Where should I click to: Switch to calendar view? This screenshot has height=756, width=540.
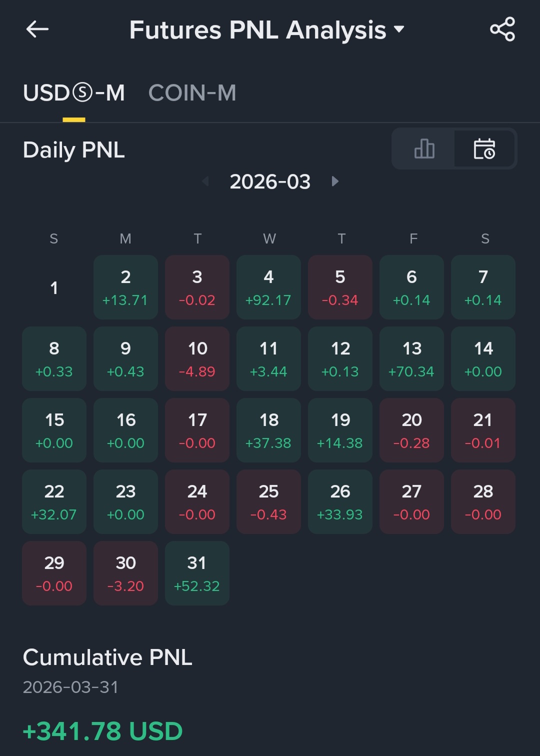[x=484, y=149]
